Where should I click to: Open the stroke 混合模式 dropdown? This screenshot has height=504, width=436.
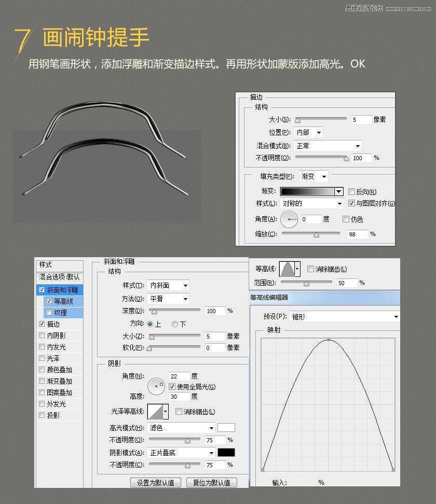pos(328,146)
